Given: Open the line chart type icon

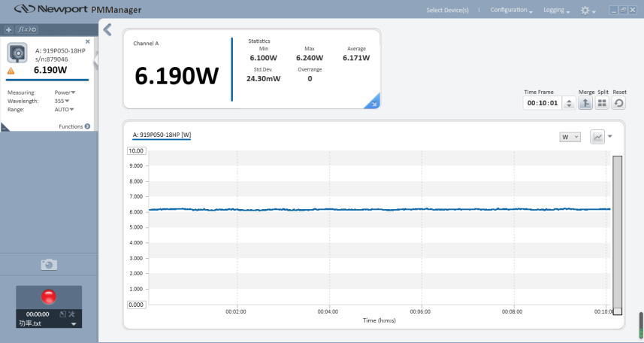Looking at the screenshot, I should pyautogui.click(x=597, y=136).
